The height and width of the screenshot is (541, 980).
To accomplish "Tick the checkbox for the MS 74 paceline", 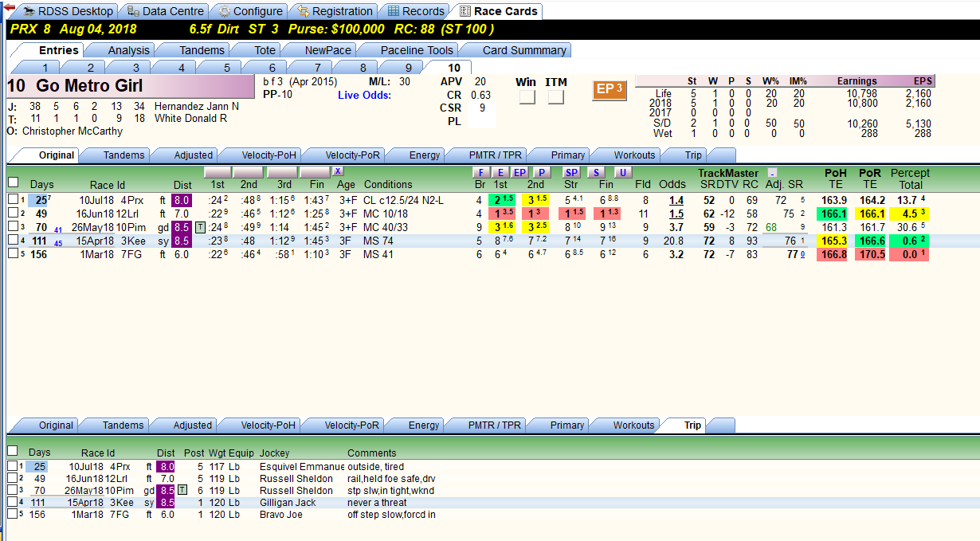I will click(x=13, y=240).
